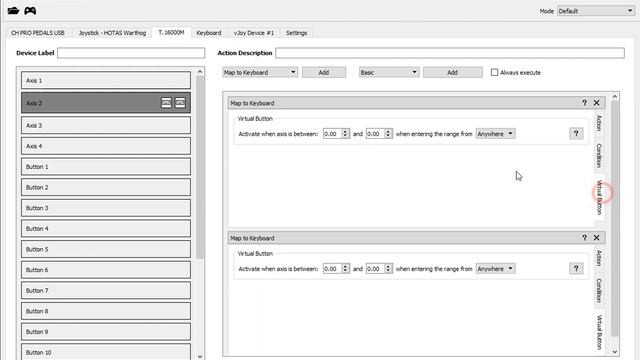This screenshot has height=360, width=640.
Task: Open the Mode dropdown showing Default
Action: click(595, 11)
